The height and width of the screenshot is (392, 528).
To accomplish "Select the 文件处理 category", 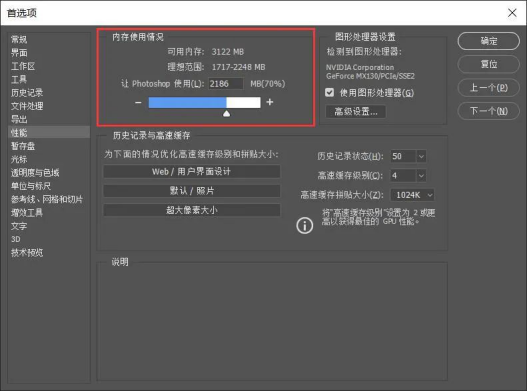I will point(27,106).
